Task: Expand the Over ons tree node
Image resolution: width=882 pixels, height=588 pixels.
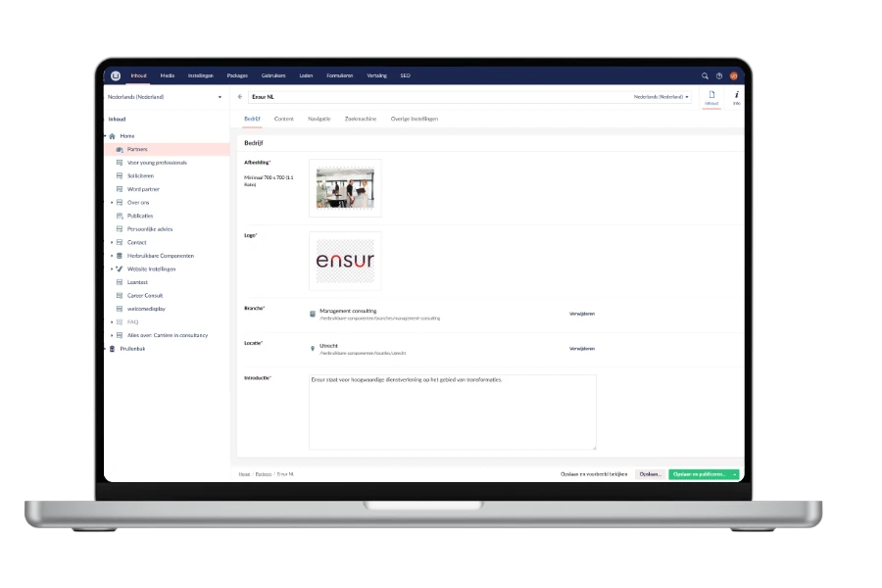Action: [112, 202]
